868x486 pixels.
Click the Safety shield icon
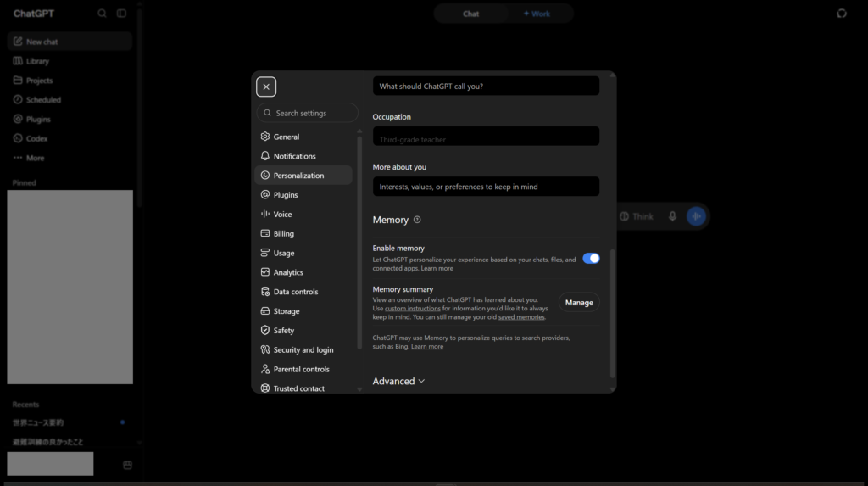tap(265, 330)
